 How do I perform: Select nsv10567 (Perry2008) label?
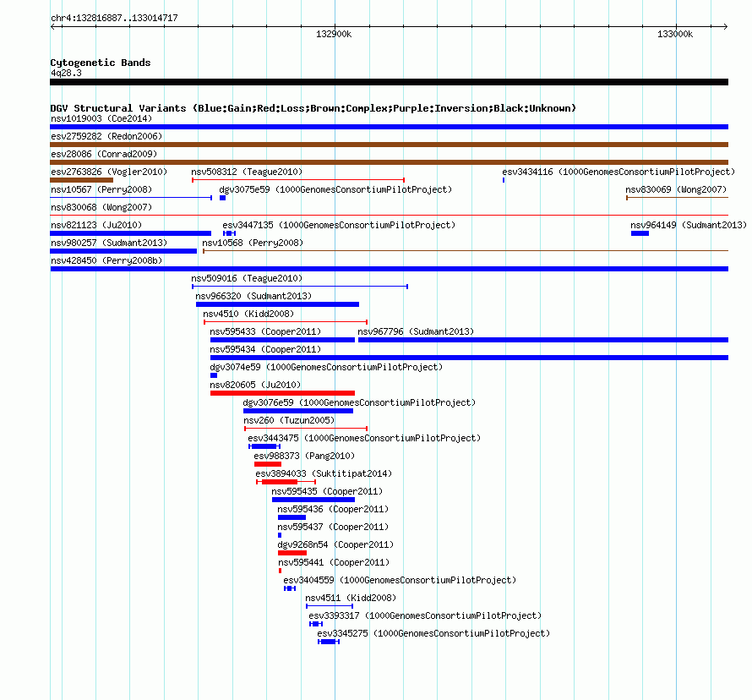point(101,189)
